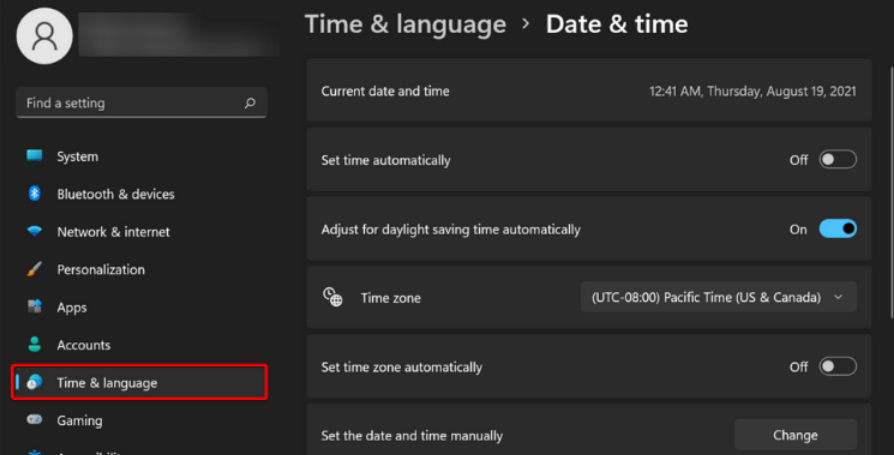
Task: Go back to Time & language breadcrumb
Action: [405, 24]
